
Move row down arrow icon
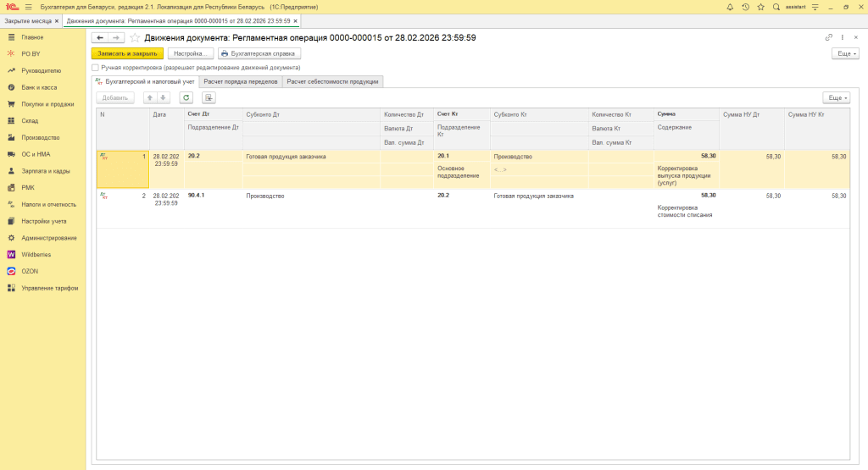pos(163,98)
